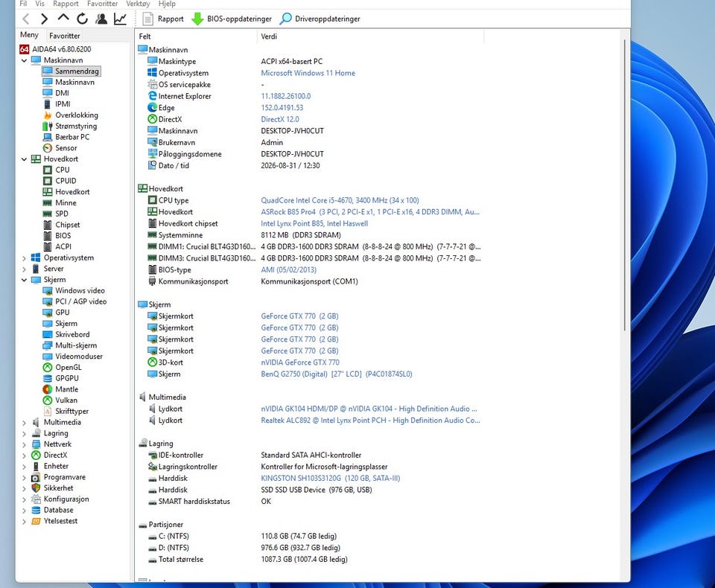Open the Hjelp menu

[x=167, y=4]
